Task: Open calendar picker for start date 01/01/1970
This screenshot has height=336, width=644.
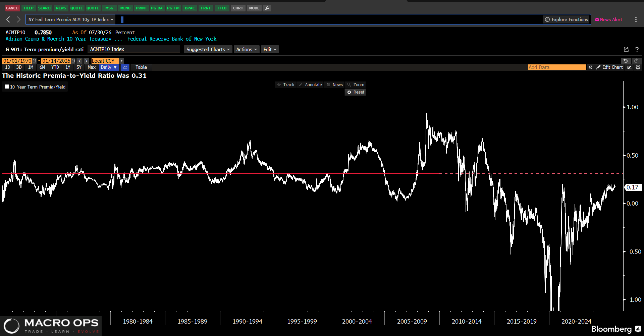Action: [x=34, y=61]
